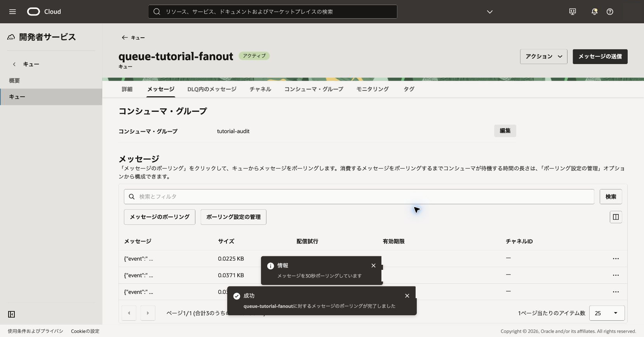The width and height of the screenshot is (644, 337).
Task: Switch to the チャネル tab
Action: point(260,89)
